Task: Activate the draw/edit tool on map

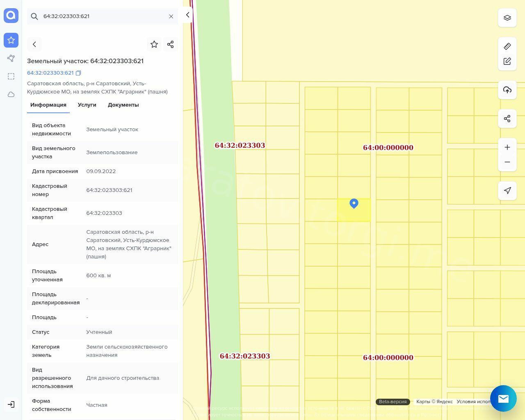Action: click(507, 61)
